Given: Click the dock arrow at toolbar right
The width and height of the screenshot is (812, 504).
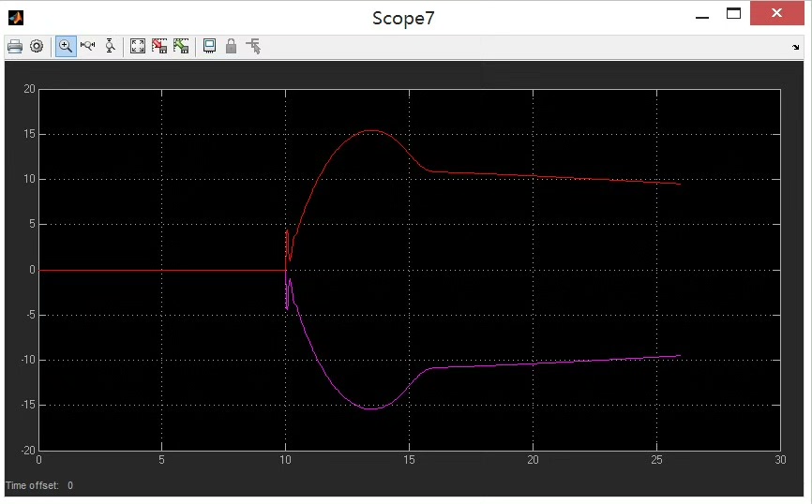Looking at the screenshot, I should pos(795,47).
